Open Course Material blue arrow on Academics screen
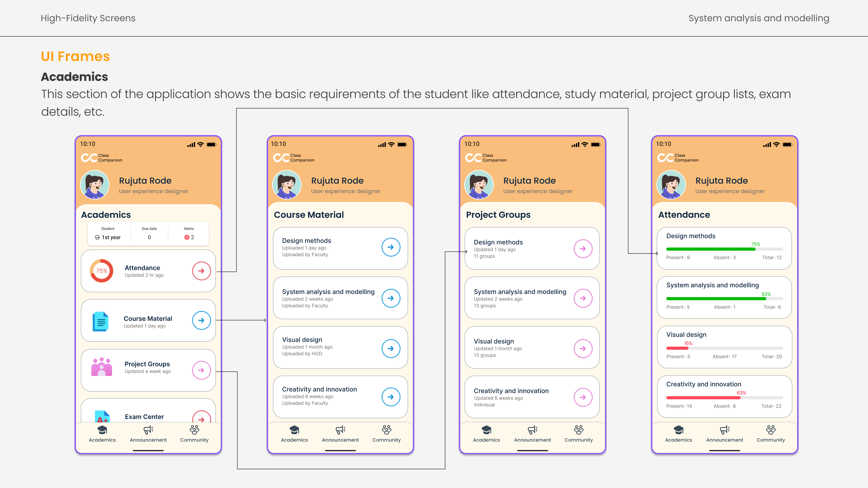Image resolution: width=868 pixels, height=488 pixels. [201, 320]
